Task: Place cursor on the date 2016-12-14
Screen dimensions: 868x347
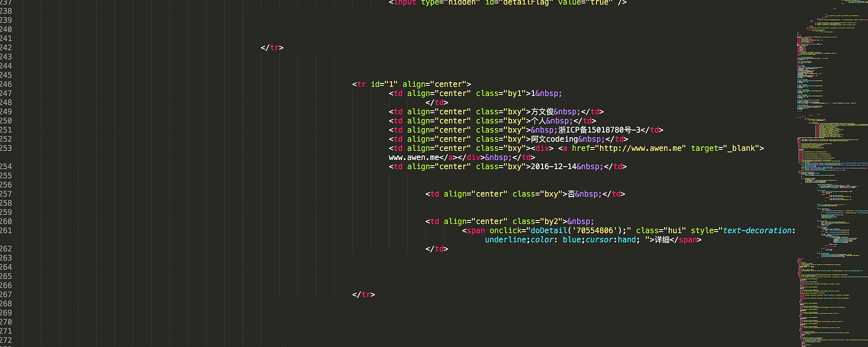Action: click(x=553, y=167)
